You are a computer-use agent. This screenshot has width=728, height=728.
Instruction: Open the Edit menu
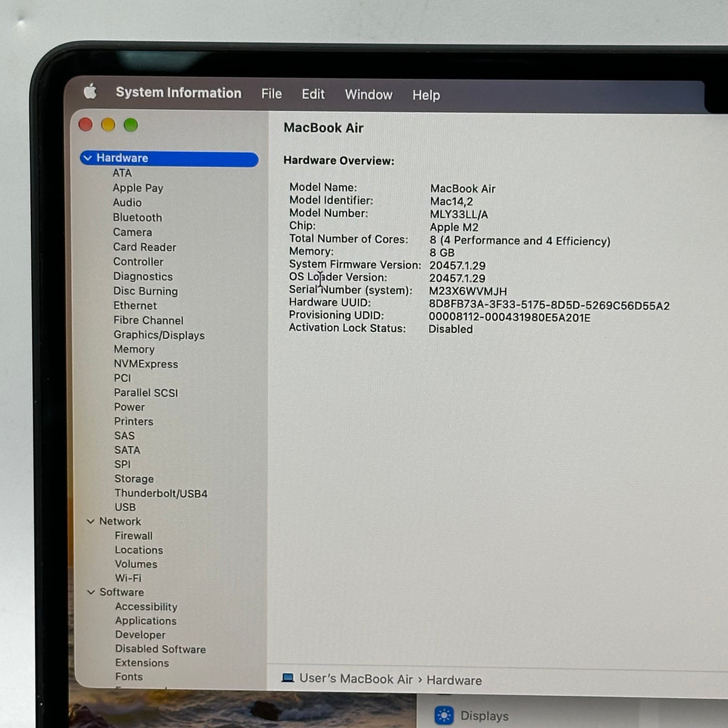click(x=313, y=94)
